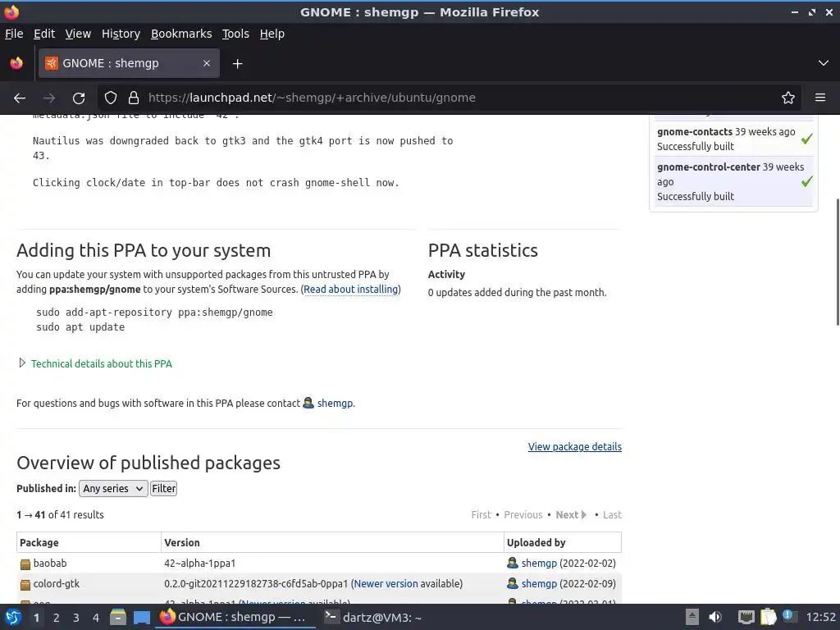Screen dimensions: 840x630
Task: Open the History menu
Action: tap(121, 34)
